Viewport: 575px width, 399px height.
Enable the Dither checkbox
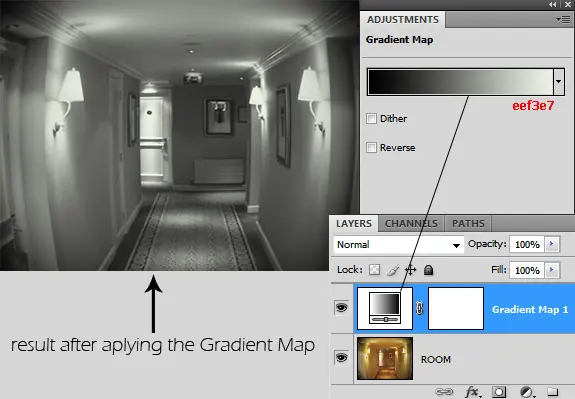pos(371,118)
